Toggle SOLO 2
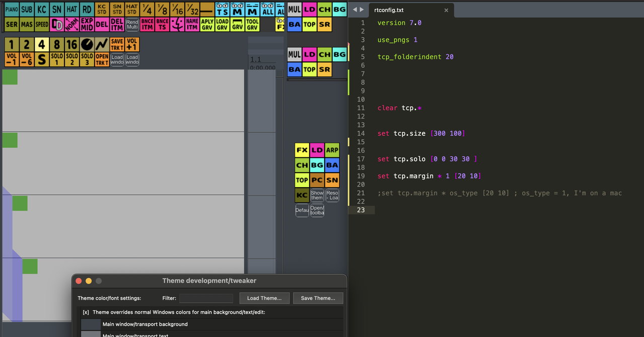Viewport: 644px width, 337px height. 72,59
